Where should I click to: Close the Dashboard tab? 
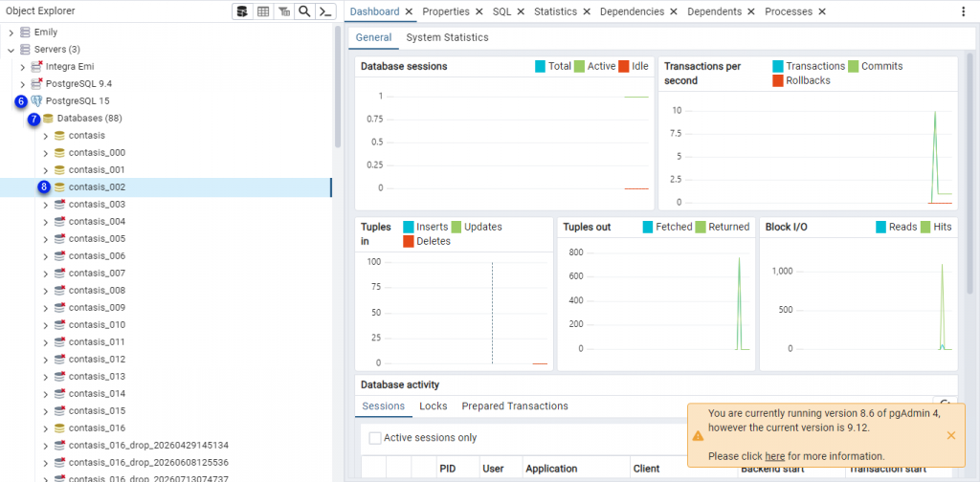pos(409,11)
